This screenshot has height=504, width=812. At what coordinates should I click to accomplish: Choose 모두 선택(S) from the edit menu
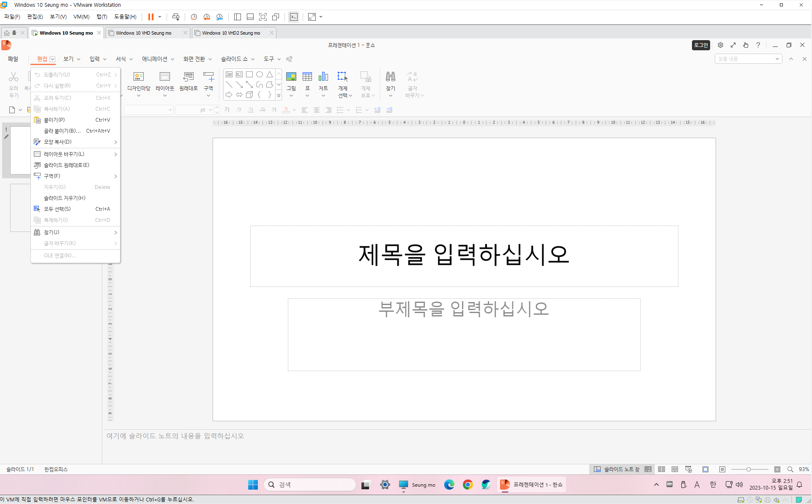click(57, 209)
